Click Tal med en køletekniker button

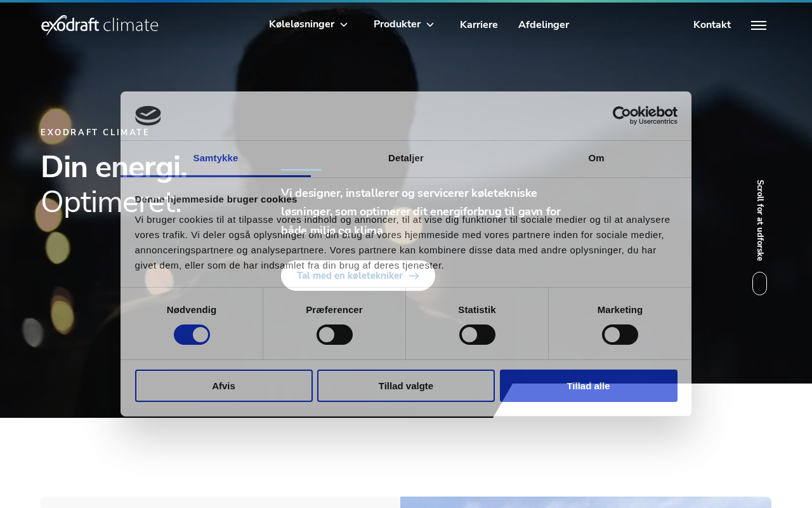coord(358,276)
